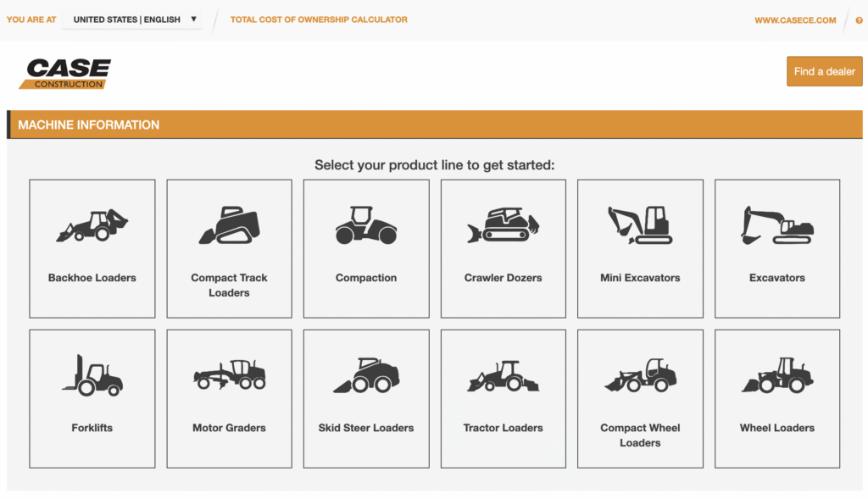
Task: Select the Forklifts icon
Action: pos(92,375)
